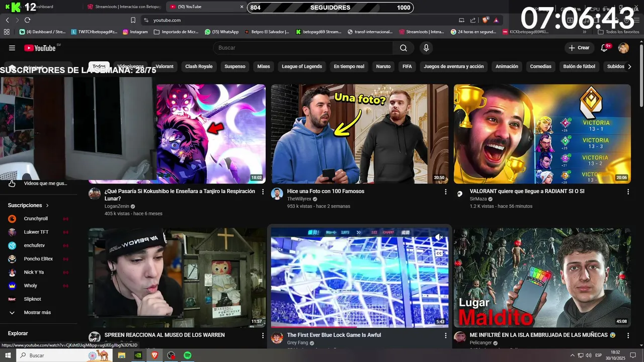
Task: Open more options for VALORANT RADIANT video
Action: pos(628,192)
